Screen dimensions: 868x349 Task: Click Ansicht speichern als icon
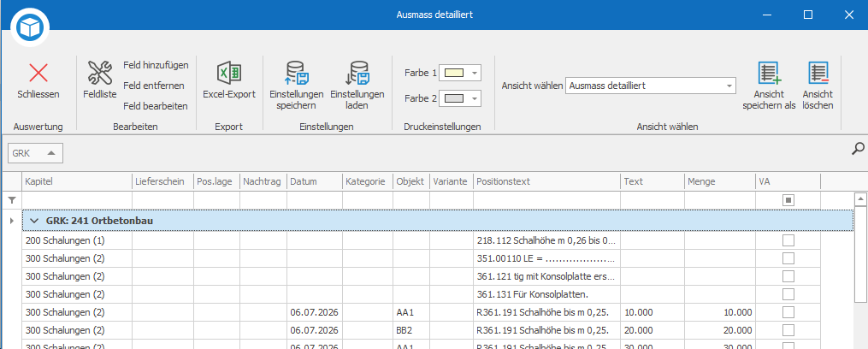[769, 73]
